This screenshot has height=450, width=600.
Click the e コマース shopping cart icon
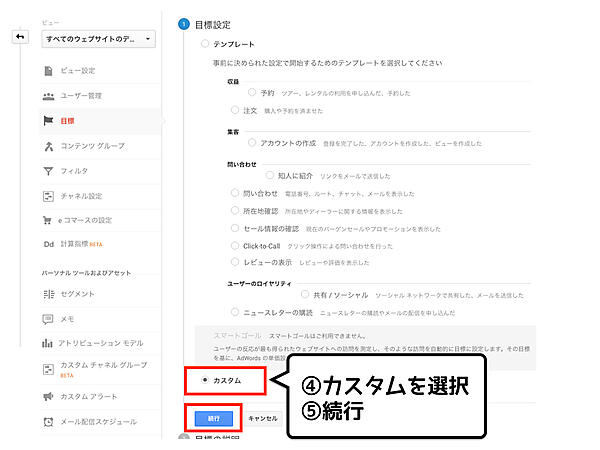pyautogui.click(x=47, y=220)
